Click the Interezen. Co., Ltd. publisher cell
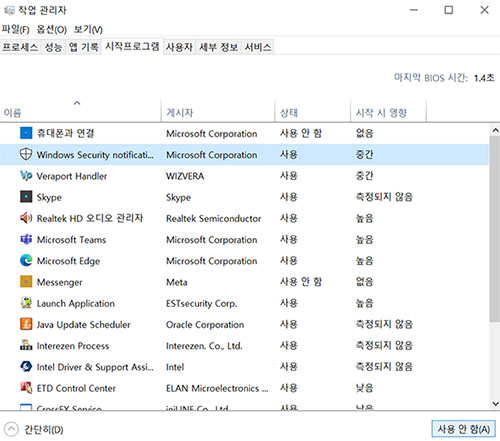The height and width of the screenshot is (441, 500). 204,346
